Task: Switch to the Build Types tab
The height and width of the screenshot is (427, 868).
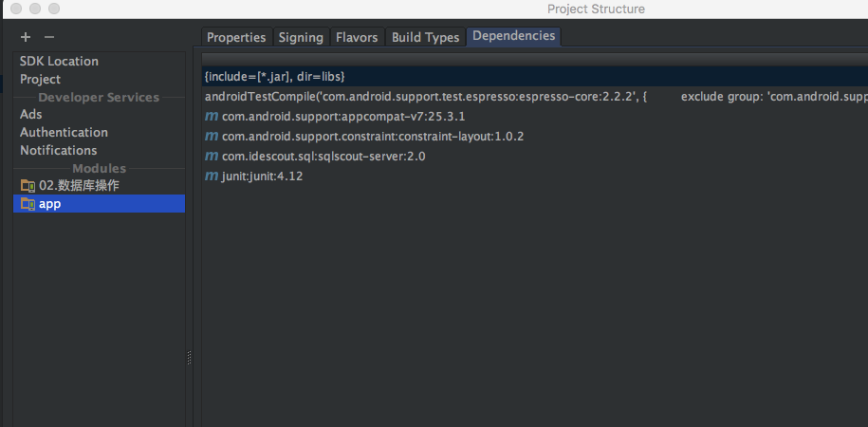Action: coord(425,38)
